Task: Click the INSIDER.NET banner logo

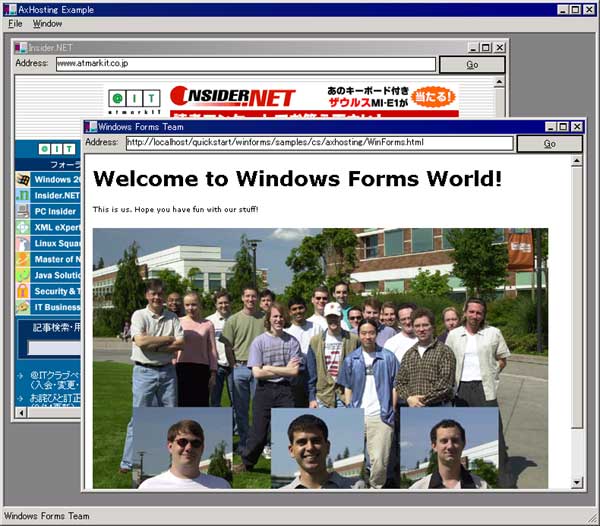Action: coord(232,96)
